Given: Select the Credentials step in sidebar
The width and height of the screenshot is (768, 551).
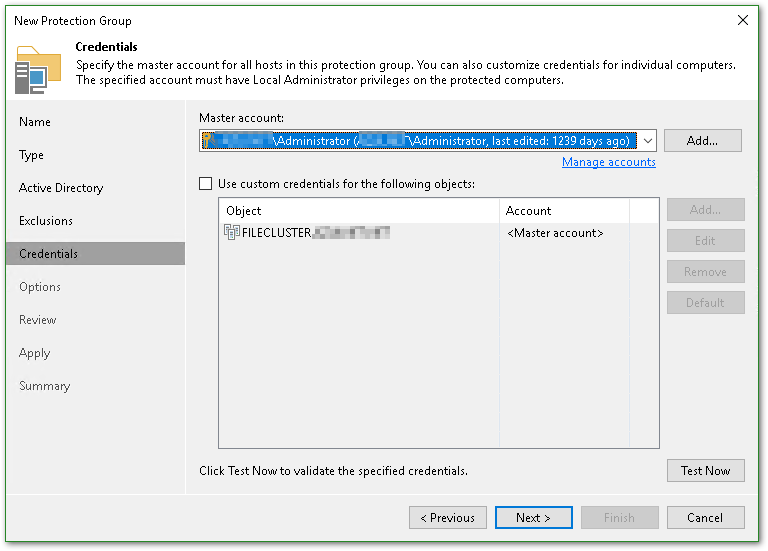Looking at the screenshot, I should pyautogui.click(x=49, y=254).
